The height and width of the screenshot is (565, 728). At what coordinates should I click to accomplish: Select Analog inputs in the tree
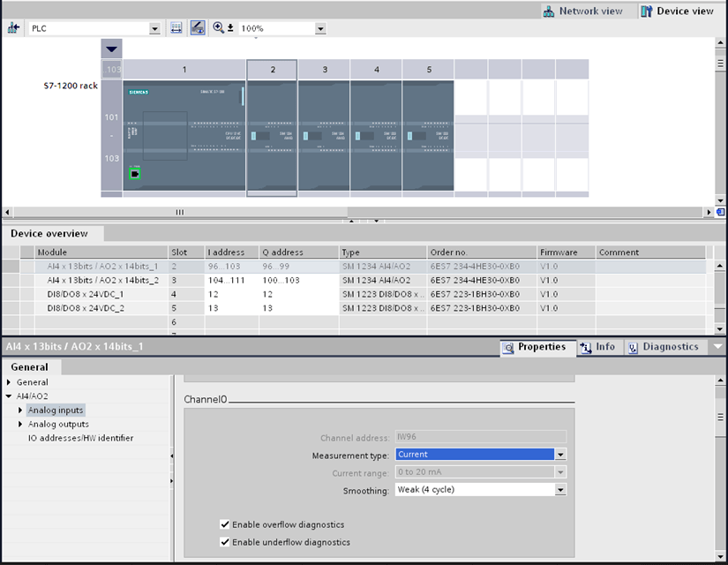coord(56,410)
